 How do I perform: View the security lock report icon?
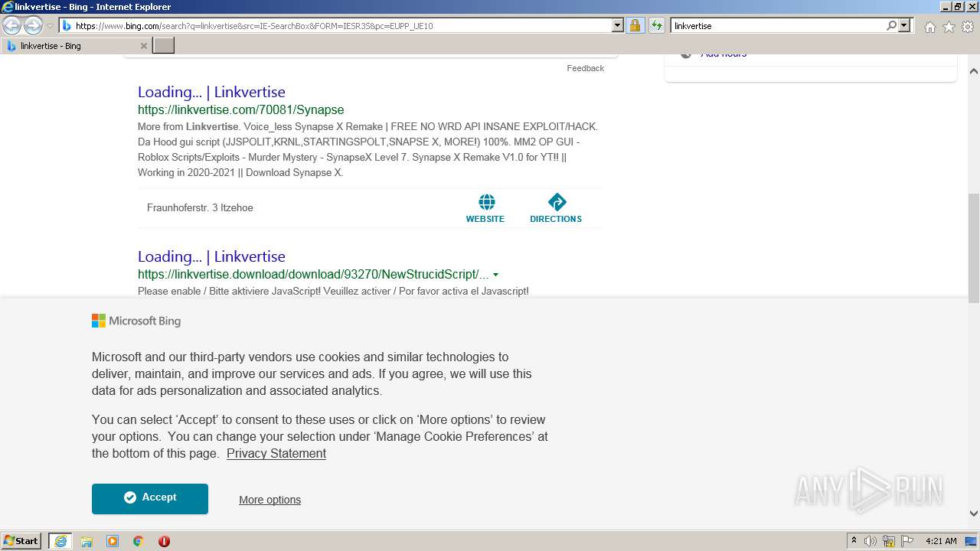635,25
